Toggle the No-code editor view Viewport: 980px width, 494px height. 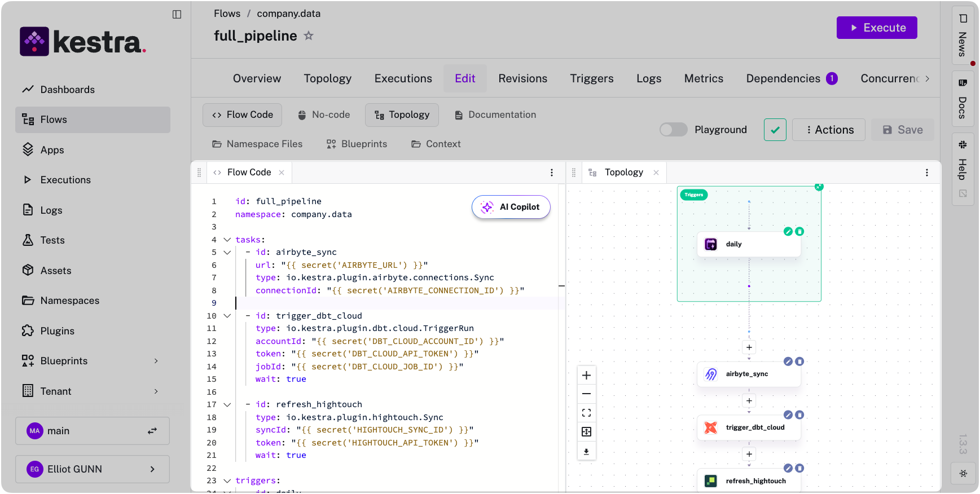(x=324, y=115)
